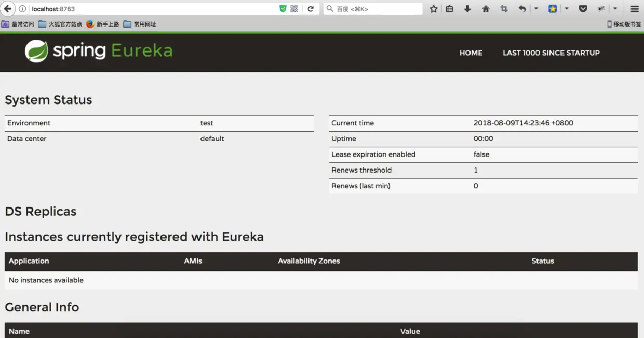
Task: Expand dropdown arrow beside the blue star icon
Action: 566,9
